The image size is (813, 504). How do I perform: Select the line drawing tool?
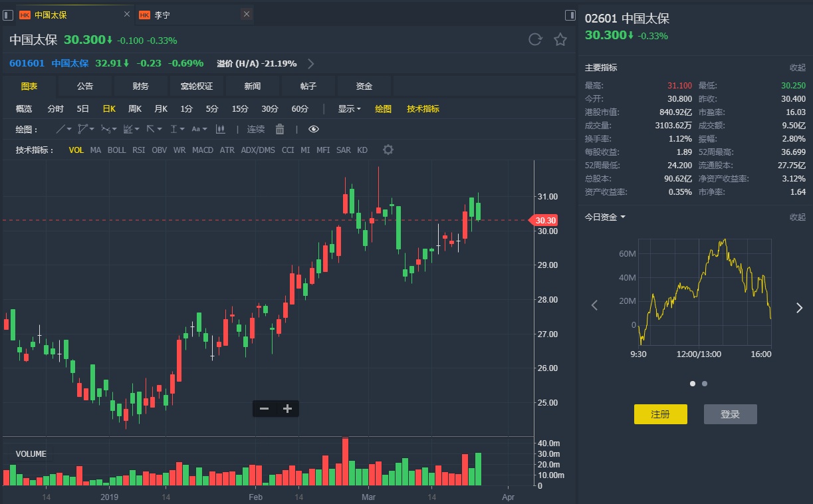tap(60, 129)
